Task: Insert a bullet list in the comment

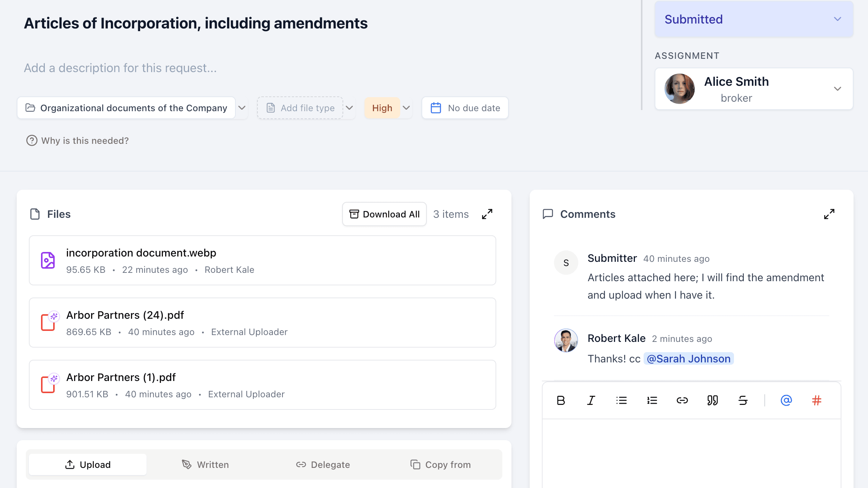Action: [x=621, y=400]
